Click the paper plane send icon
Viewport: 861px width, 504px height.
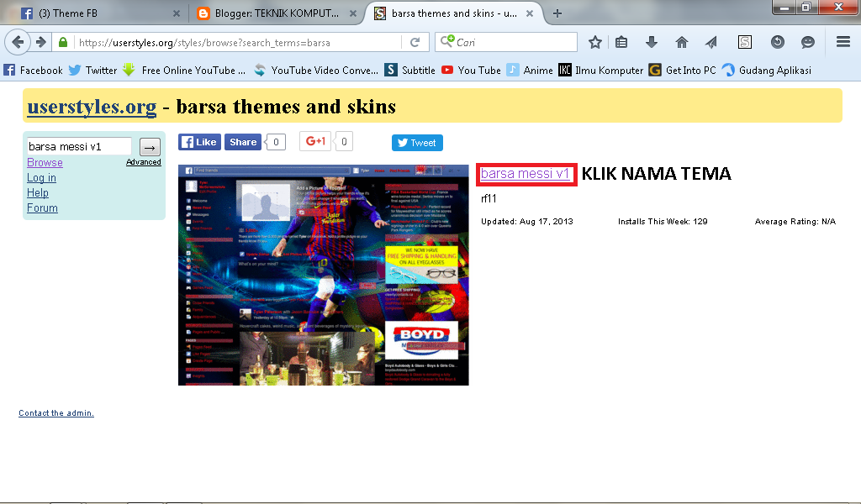(711, 42)
